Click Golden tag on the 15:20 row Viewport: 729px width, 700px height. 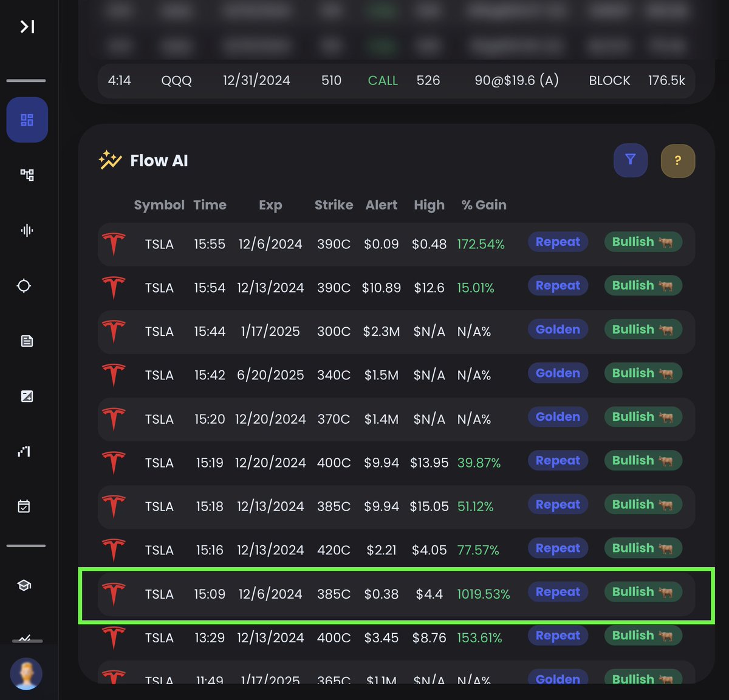558,416
